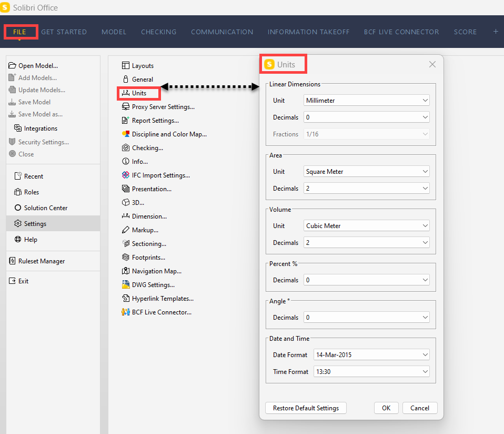
Task: Switch to the COMMUNICATION tab
Action: point(222,32)
